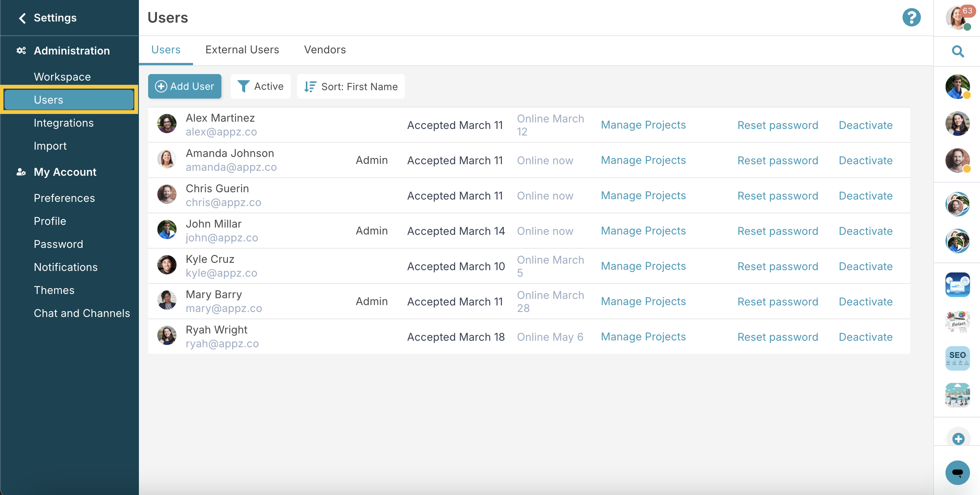980x495 pixels.
Task: Open your profile avatar with 63 badge
Action: pyautogui.click(x=958, y=18)
